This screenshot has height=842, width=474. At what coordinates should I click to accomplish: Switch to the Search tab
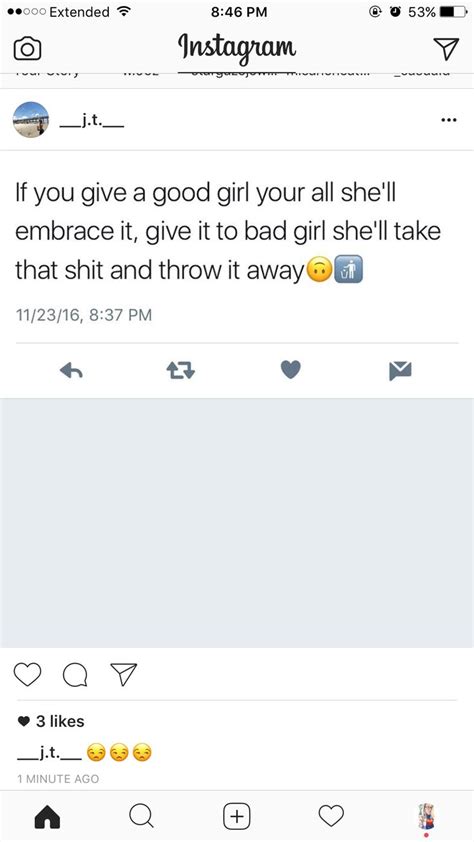(x=142, y=816)
